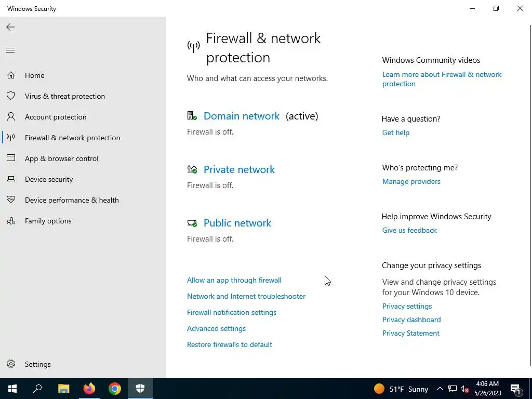This screenshot has width=532, height=399.
Task: Open the Manage providers link
Action: tap(411, 181)
